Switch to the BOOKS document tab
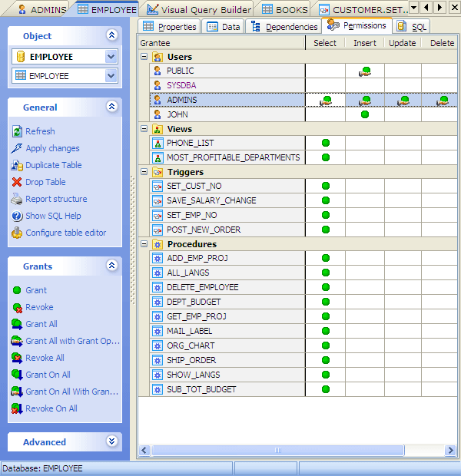 pyautogui.click(x=284, y=10)
